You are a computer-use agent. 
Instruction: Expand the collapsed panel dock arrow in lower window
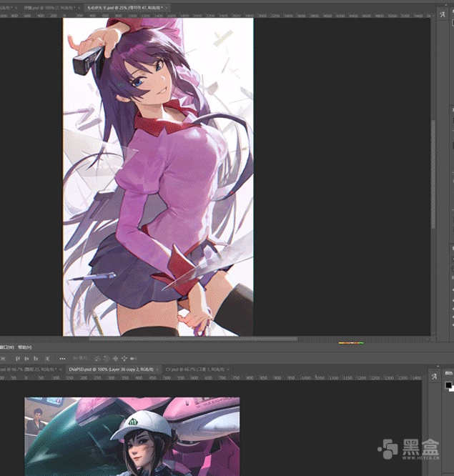click(438, 367)
